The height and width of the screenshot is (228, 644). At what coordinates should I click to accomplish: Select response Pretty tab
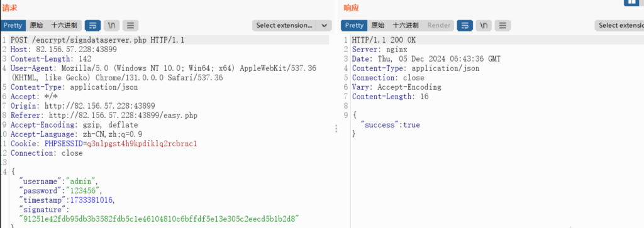(354, 25)
